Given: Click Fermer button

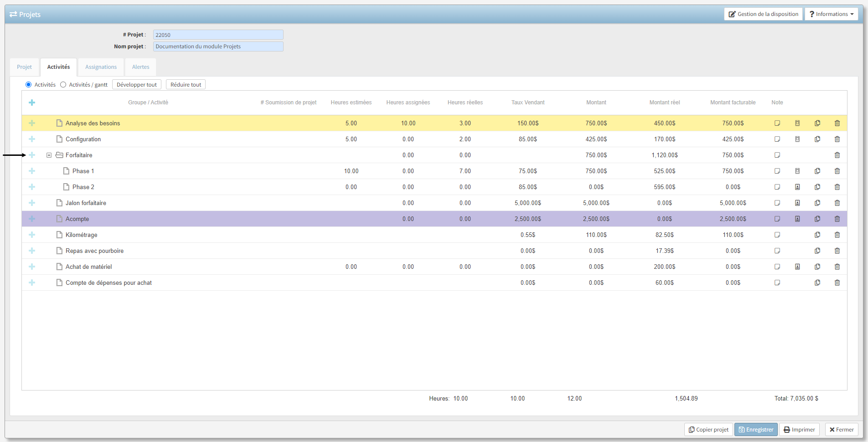Looking at the screenshot, I should [842, 430].
